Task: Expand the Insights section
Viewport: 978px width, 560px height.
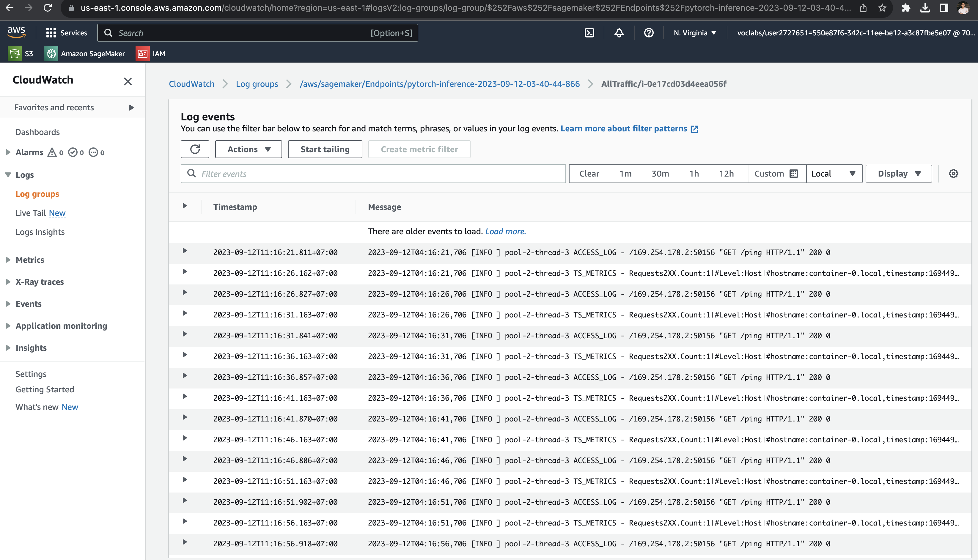Action: 8,348
